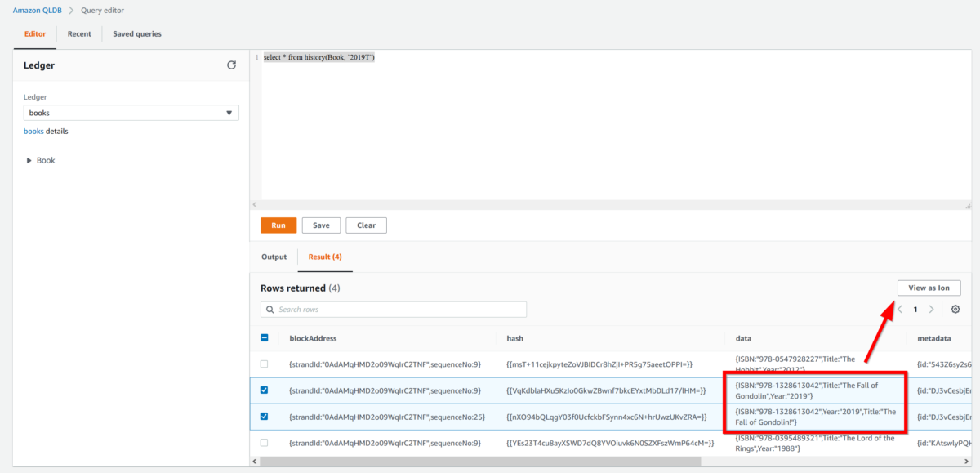Click the Search rows input field

coord(400,310)
